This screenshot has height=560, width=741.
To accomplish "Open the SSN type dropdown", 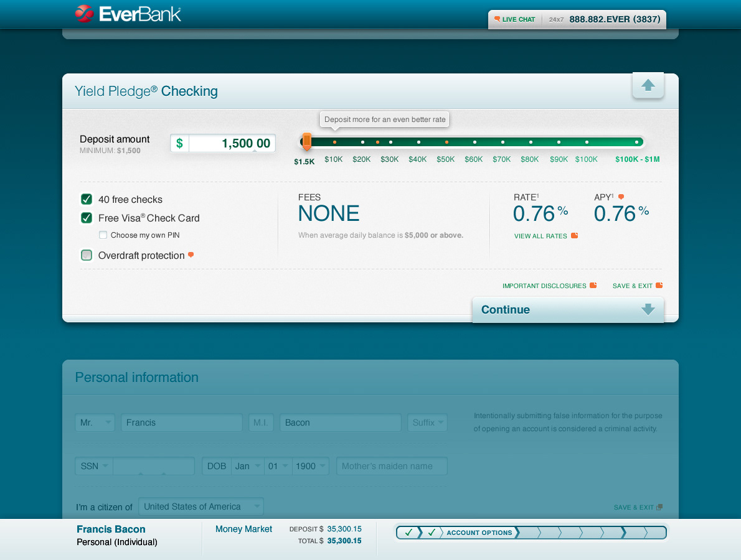I will point(94,466).
